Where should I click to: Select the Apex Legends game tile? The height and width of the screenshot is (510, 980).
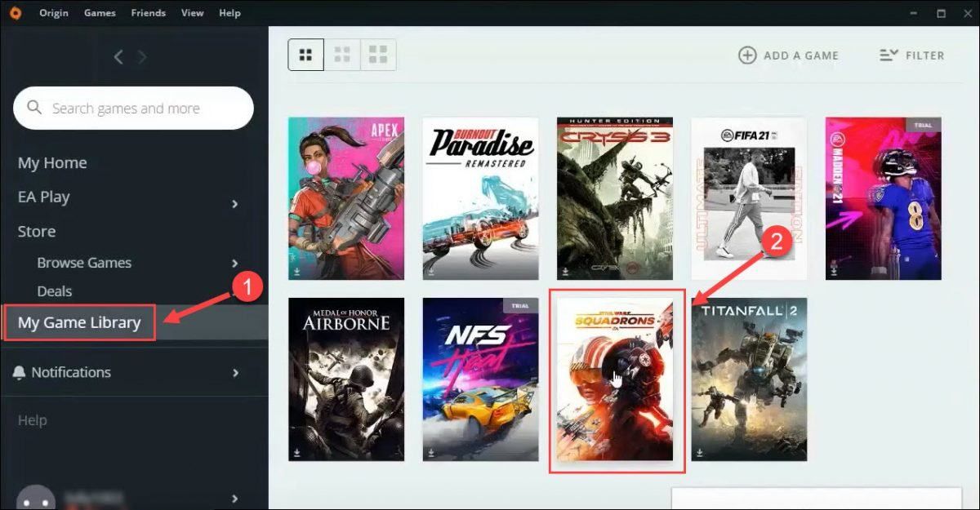click(x=346, y=199)
